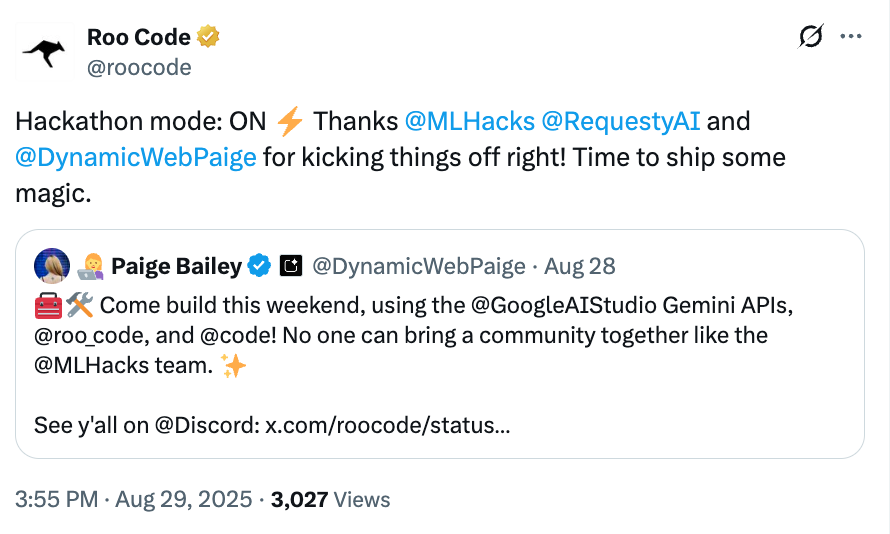This screenshot has width=890, height=534.
Task: Click the Roo Code display name
Action: 139,37
